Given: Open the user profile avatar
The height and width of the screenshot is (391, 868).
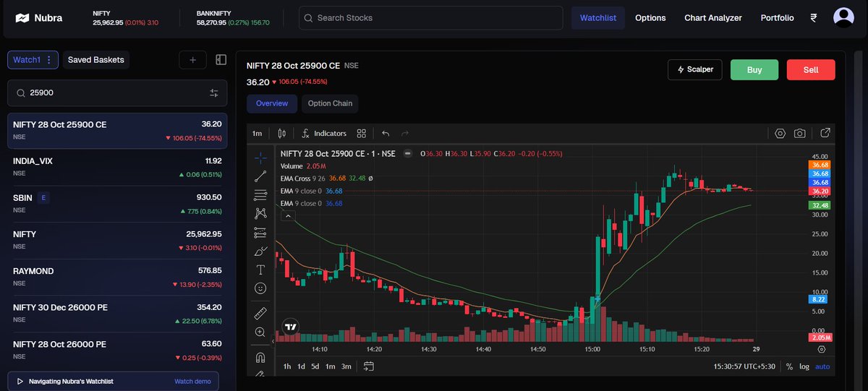Looking at the screenshot, I should tap(843, 18).
